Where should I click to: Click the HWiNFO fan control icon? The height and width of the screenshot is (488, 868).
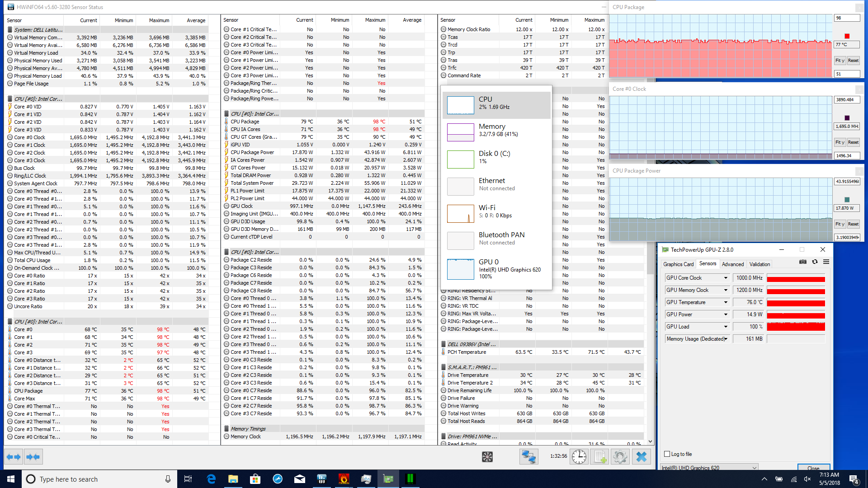tap(487, 457)
